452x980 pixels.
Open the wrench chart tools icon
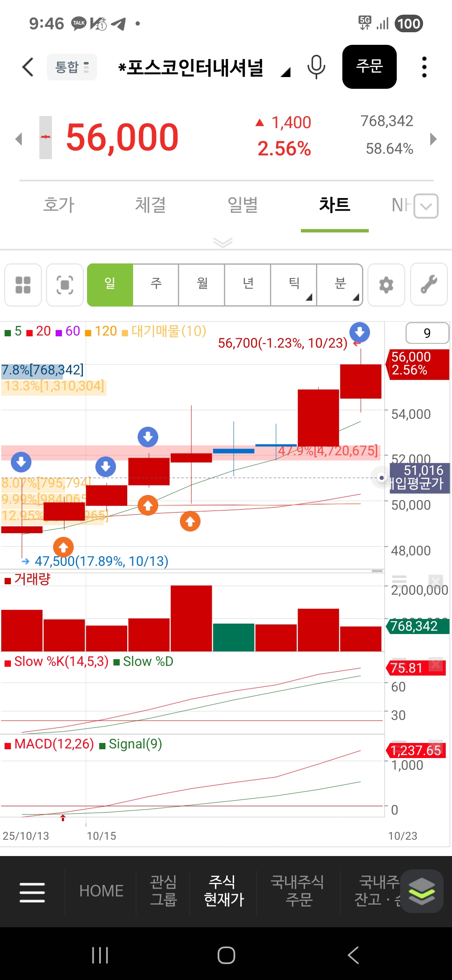pos(429,285)
